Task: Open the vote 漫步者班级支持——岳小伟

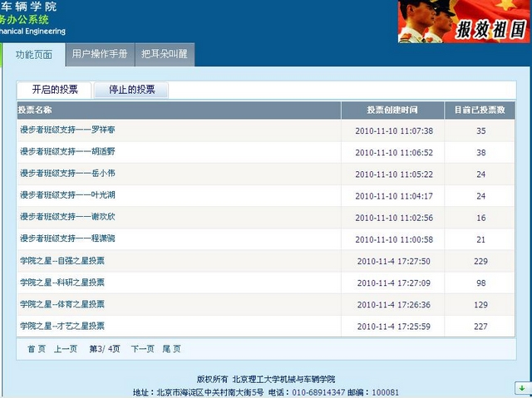Action: click(67, 174)
